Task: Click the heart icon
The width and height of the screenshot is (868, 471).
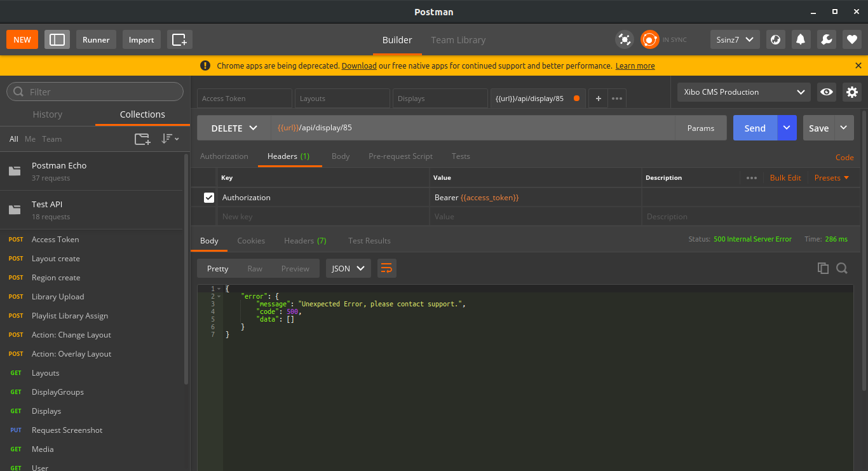Action: coord(852,39)
